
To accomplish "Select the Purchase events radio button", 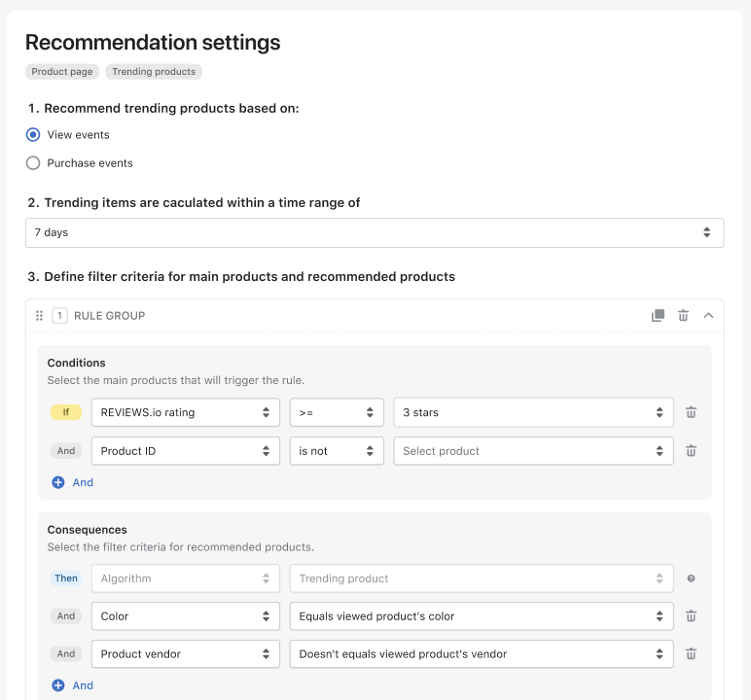I will [x=33, y=163].
